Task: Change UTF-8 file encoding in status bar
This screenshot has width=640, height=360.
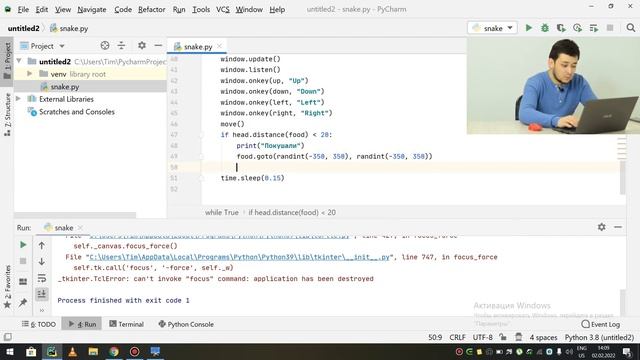Action: click(482, 337)
